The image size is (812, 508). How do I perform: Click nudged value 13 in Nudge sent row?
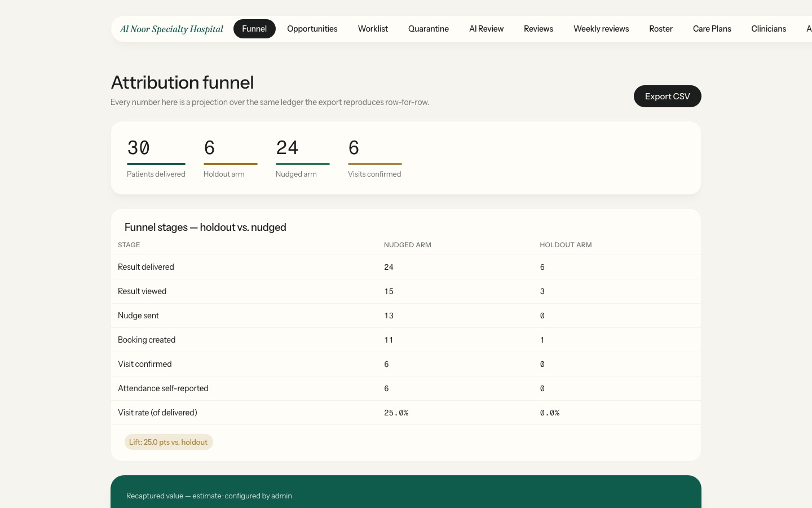click(x=389, y=316)
